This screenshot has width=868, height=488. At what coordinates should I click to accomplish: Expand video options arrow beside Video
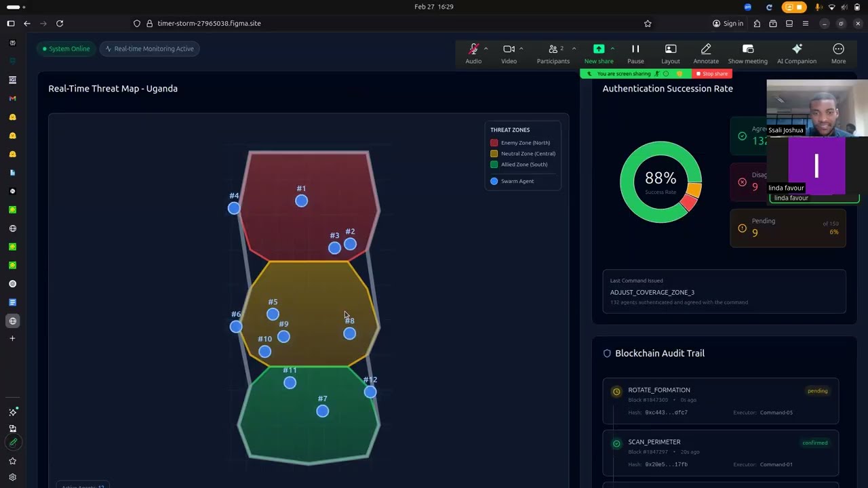(x=521, y=49)
